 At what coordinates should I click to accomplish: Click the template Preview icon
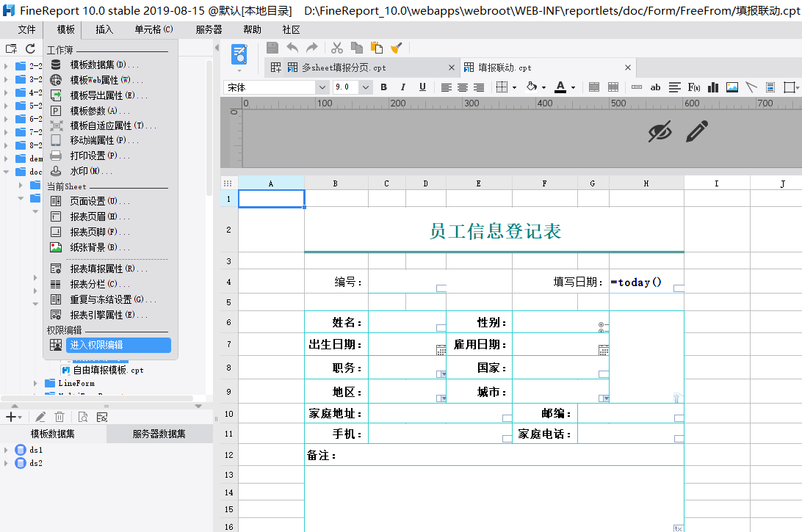click(239, 55)
